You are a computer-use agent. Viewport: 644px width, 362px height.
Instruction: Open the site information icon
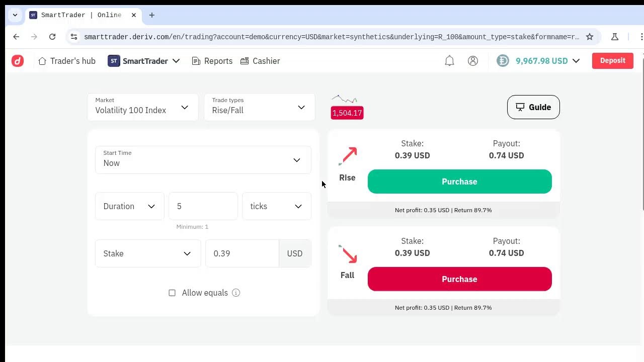74,37
